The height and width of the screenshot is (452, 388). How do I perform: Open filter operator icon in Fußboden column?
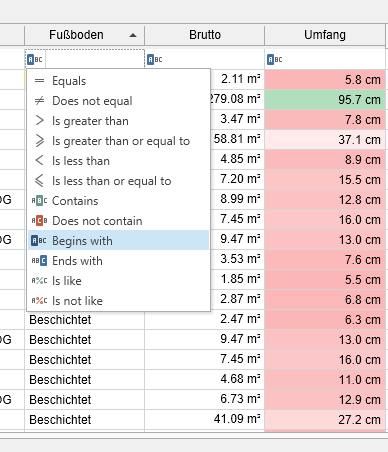click(35, 60)
